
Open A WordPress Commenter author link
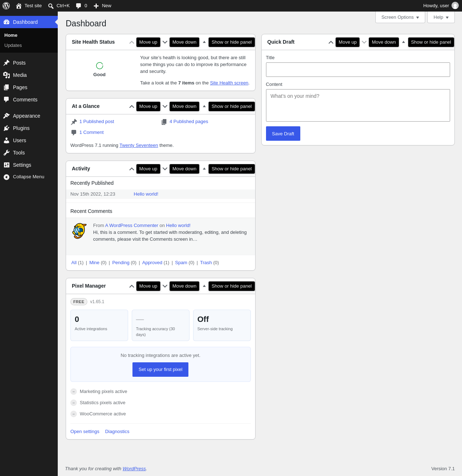coord(132,226)
